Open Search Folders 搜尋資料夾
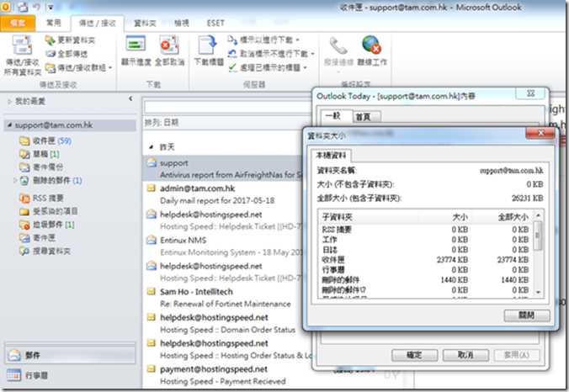The image size is (569, 392). (x=45, y=251)
